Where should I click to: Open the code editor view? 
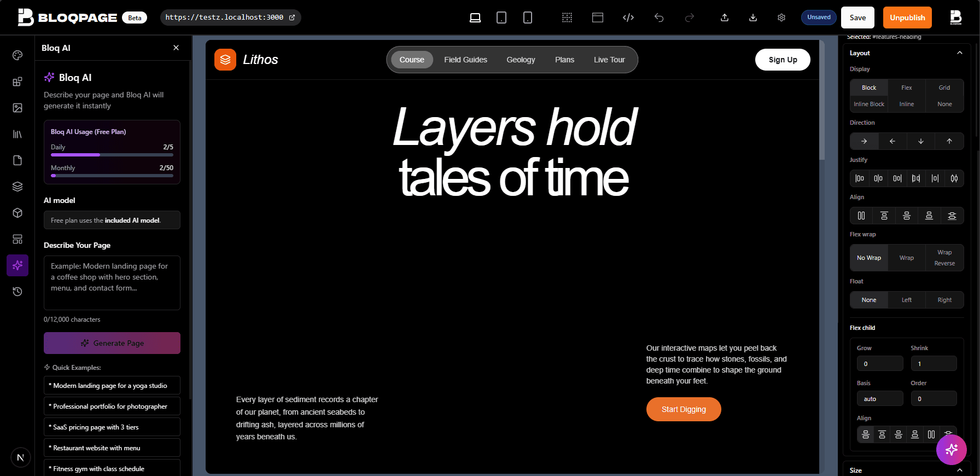coord(628,18)
